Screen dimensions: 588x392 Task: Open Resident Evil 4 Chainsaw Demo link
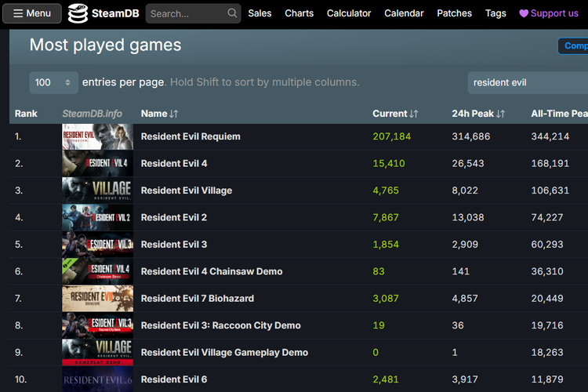(212, 271)
